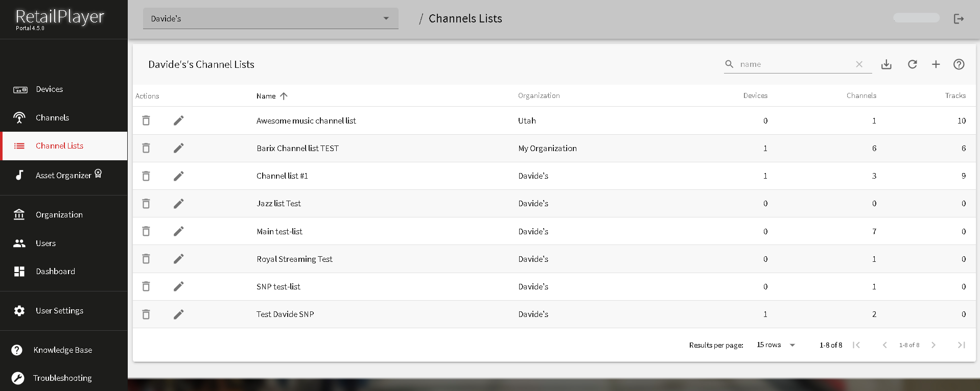Open the Knowledge Base link

pyautogui.click(x=62, y=350)
